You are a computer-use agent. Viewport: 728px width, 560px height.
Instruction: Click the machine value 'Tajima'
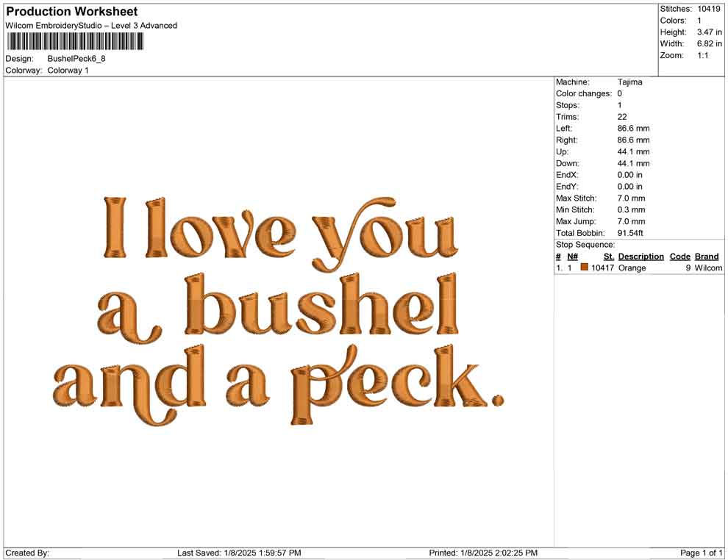coord(629,82)
